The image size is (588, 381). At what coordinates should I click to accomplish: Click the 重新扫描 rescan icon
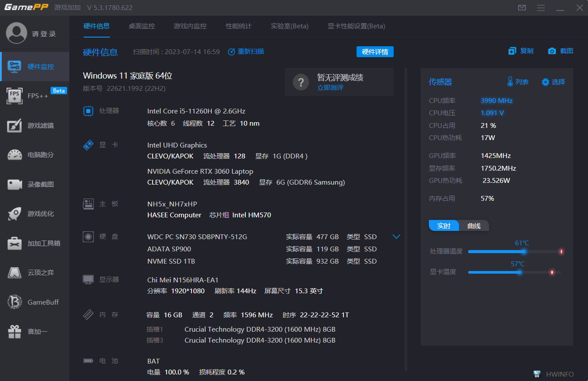(231, 51)
